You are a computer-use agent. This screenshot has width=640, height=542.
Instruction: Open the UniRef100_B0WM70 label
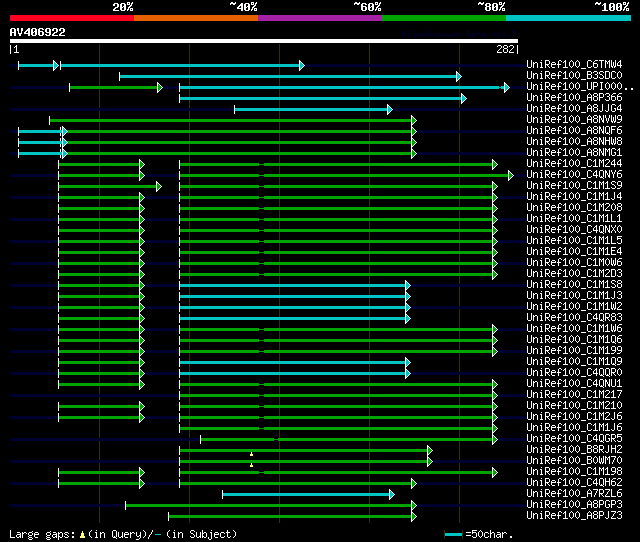pos(574,461)
